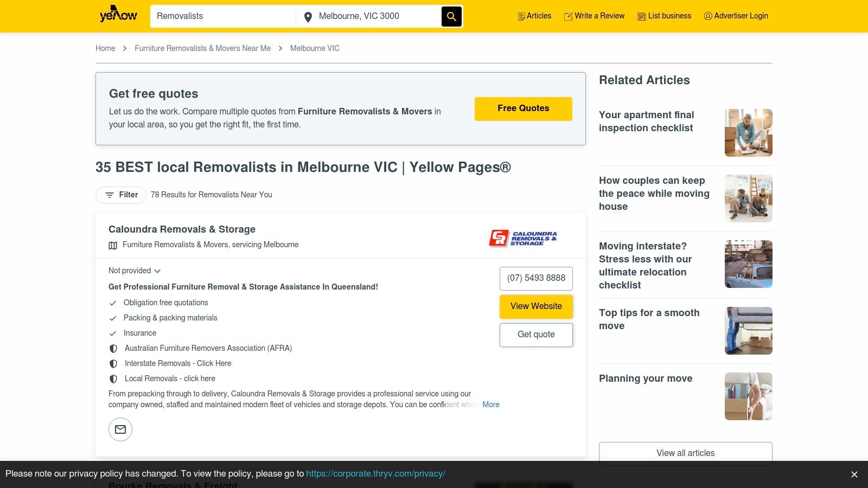Click the map icon beside Furniture Removalists & Movers

tap(113, 246)
